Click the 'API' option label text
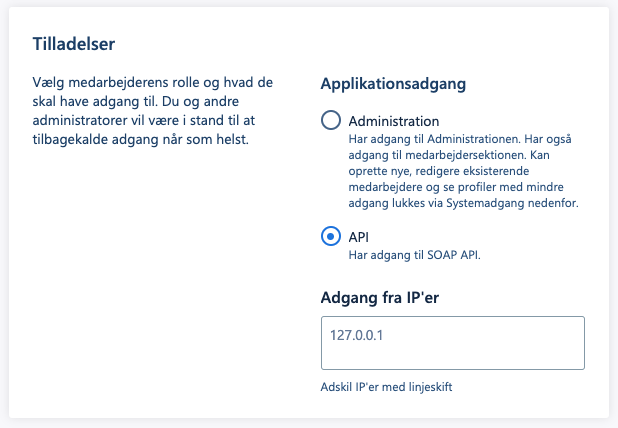 point(360,236)
